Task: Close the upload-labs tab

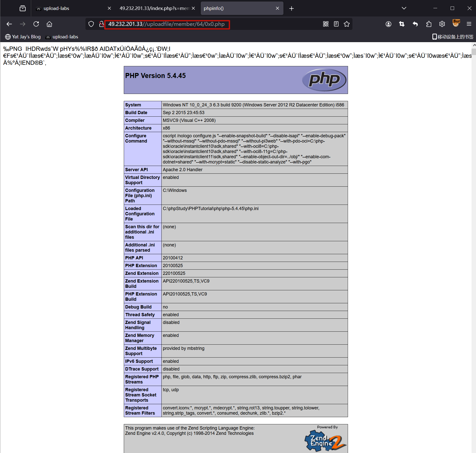Action: 109,8
